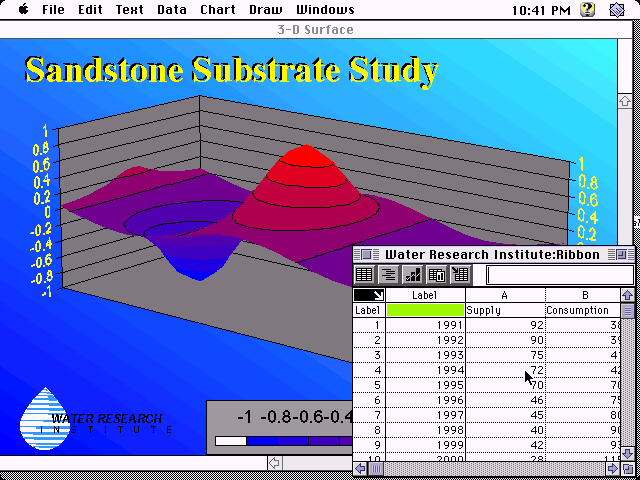Select the column A header
Image resolution: width=640 pixels, height=480 pixels.
click(505, 295)
